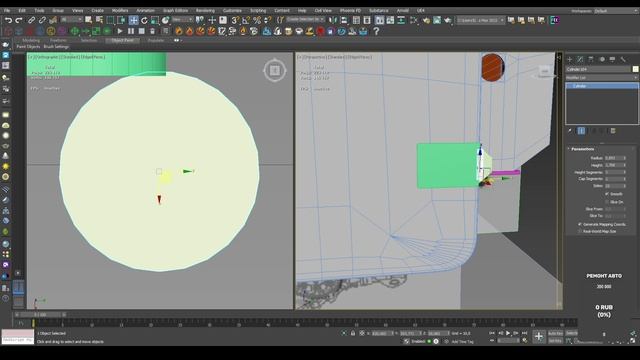Open the Display tab in command panel
This screenshot has height=360, width=640.
tap(612, 59)
